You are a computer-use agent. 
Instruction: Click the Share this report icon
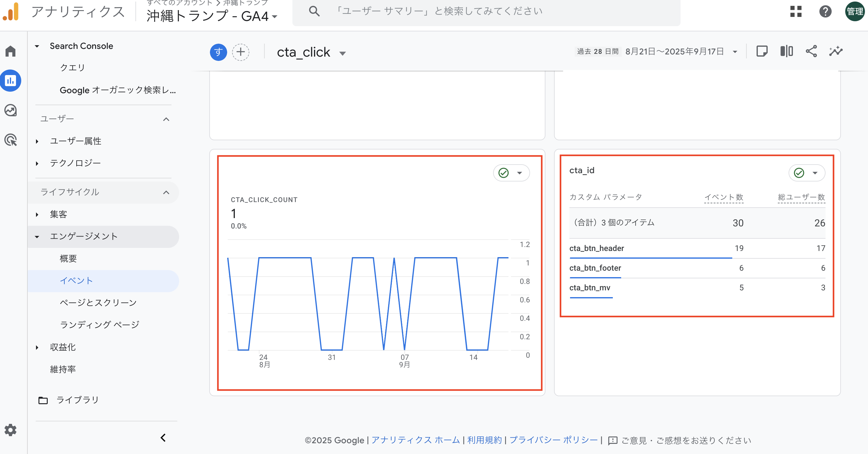(811, 52)
